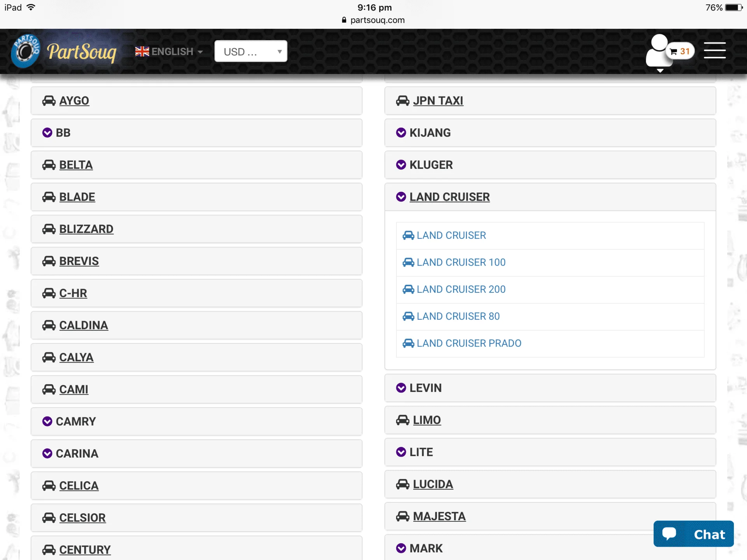Click blue car icon beside LAND CRUISER 80
The height and width of the screenshot is (560, 747).
pyautogui.click(x=408, y=316)
